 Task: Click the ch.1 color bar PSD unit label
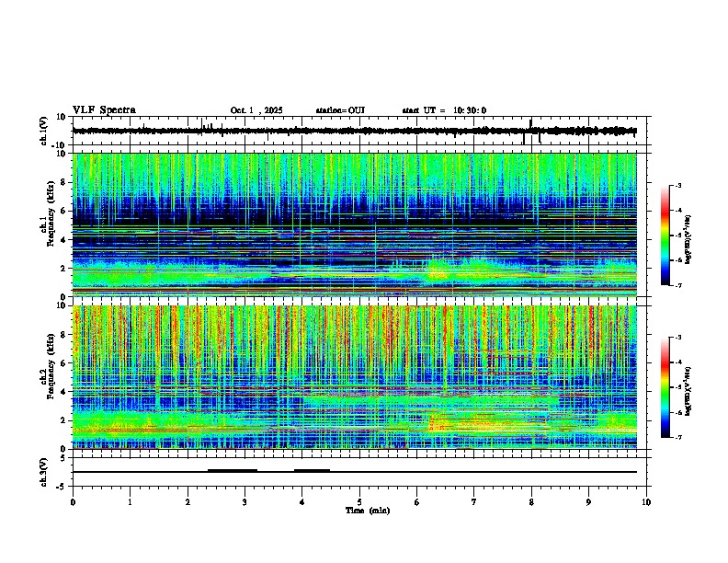[x=688, y=240]
